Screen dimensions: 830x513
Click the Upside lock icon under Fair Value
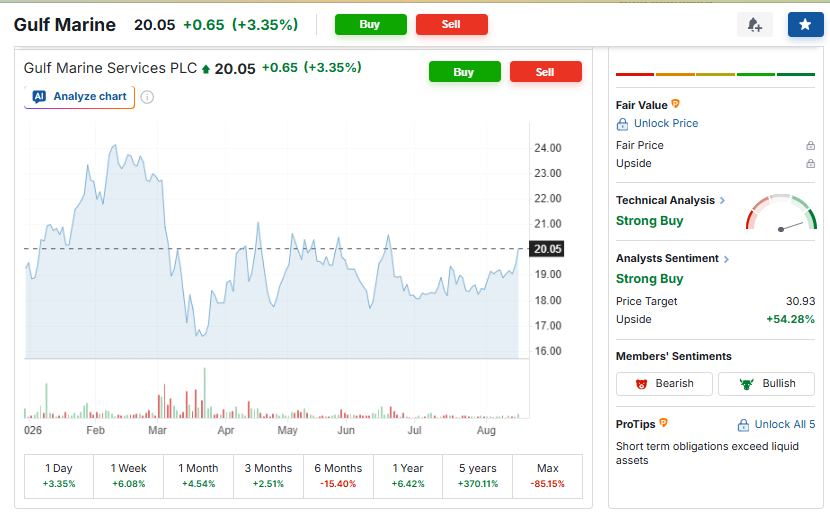810,163
